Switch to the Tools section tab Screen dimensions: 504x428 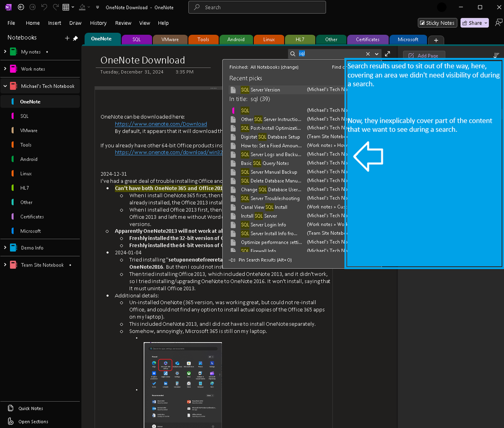(x=203, y=39)
